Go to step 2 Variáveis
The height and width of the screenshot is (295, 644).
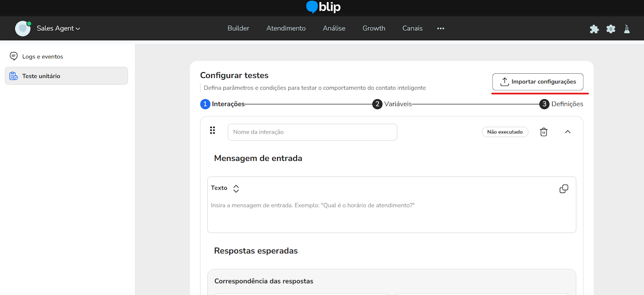pyautogui.click(x=392, y=104)
